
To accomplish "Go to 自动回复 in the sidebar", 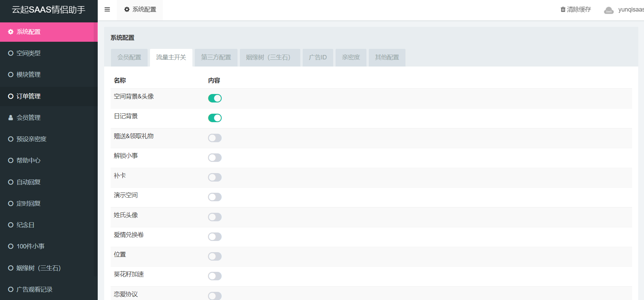I will 49,182.
